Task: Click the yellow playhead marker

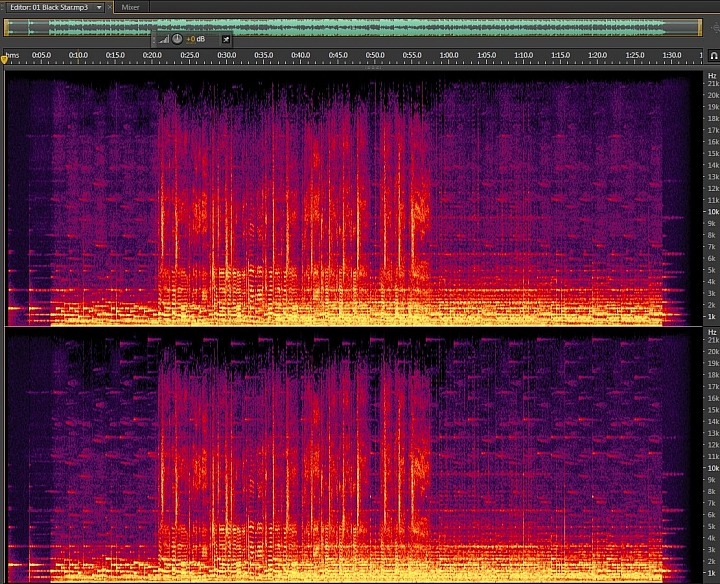Action: pyautogui.click(x=4, y=59)
